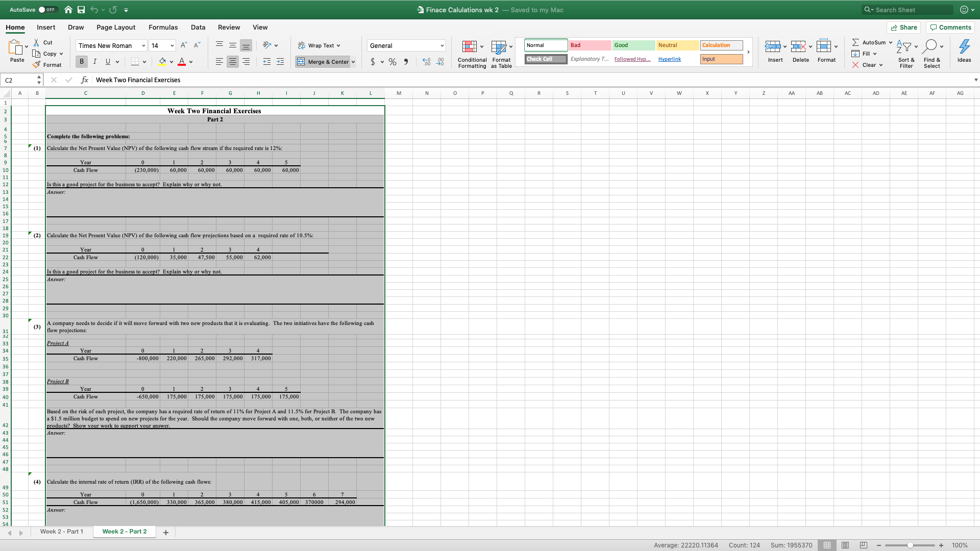Toggle the AutoSave switch
The image size is (980, 551).
47,10
